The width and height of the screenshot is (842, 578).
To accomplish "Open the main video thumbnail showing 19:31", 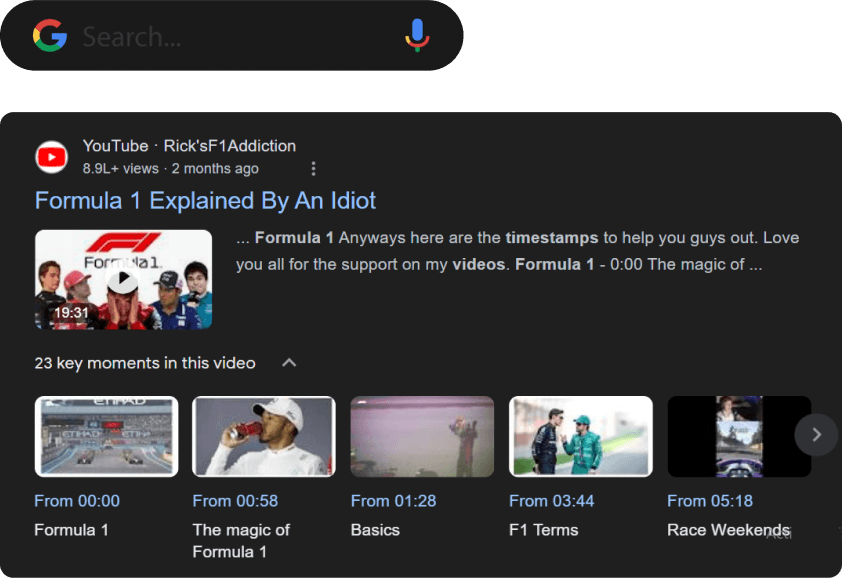I will tap(123, 278).
